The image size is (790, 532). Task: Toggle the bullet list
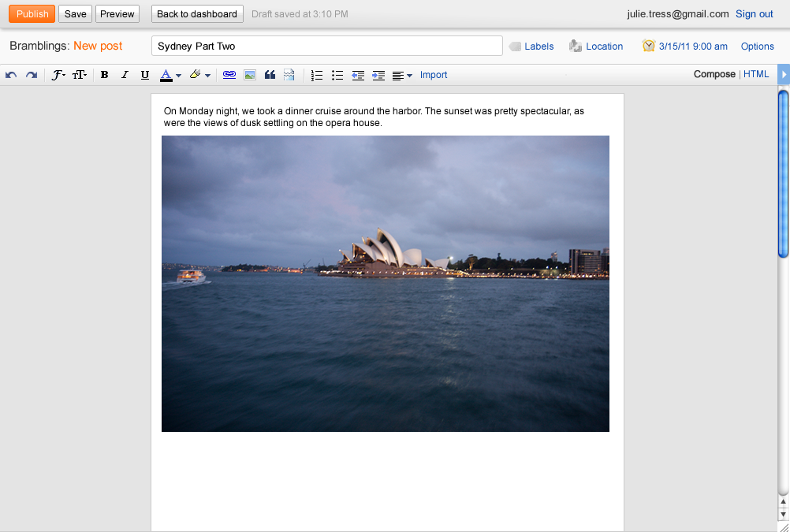pyautogui.click(x=337, y=74)
